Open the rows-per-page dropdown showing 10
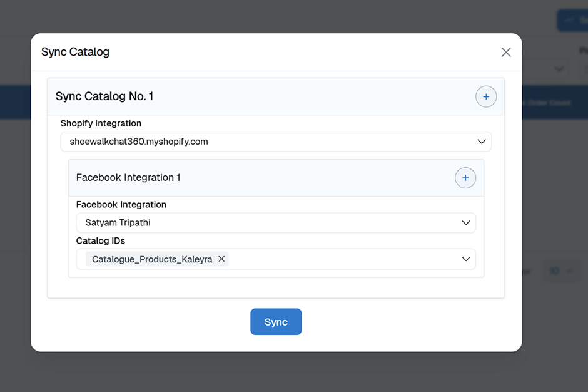This screenshot has height=392, width=588. click(561, 271)
